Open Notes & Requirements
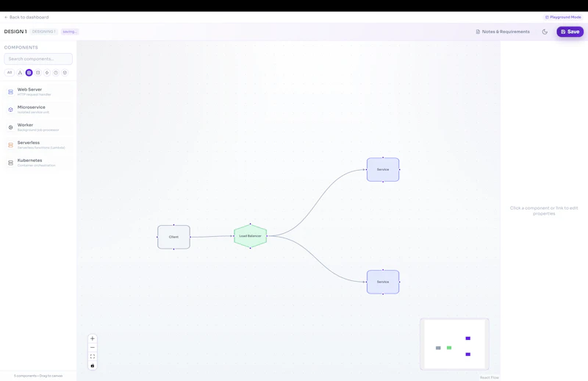 click(x=503, y=32)
